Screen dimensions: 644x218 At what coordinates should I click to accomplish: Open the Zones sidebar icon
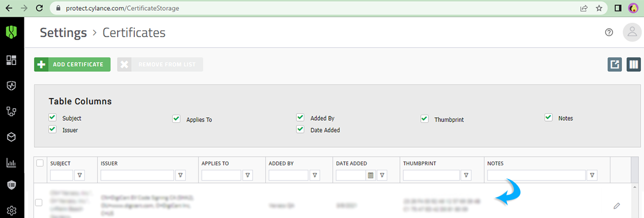click(11, 111)
